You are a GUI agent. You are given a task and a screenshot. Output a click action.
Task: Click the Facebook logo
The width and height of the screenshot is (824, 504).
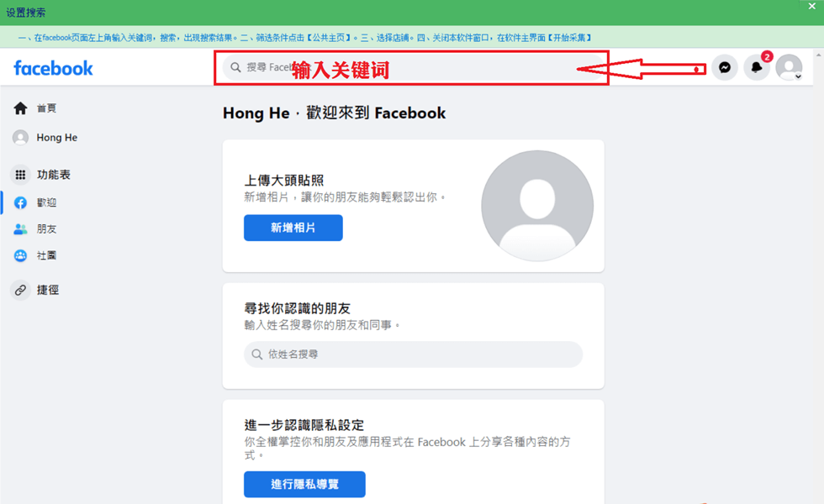[x=53, y=68]
